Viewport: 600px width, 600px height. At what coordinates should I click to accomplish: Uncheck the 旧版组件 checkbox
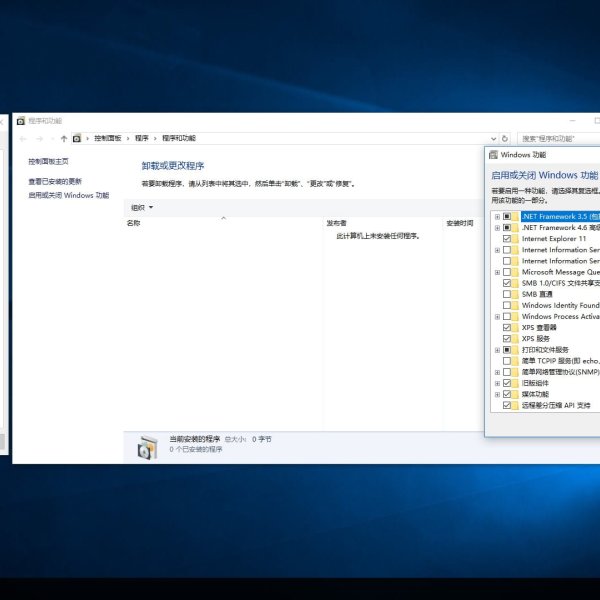(x=507, y=383)
